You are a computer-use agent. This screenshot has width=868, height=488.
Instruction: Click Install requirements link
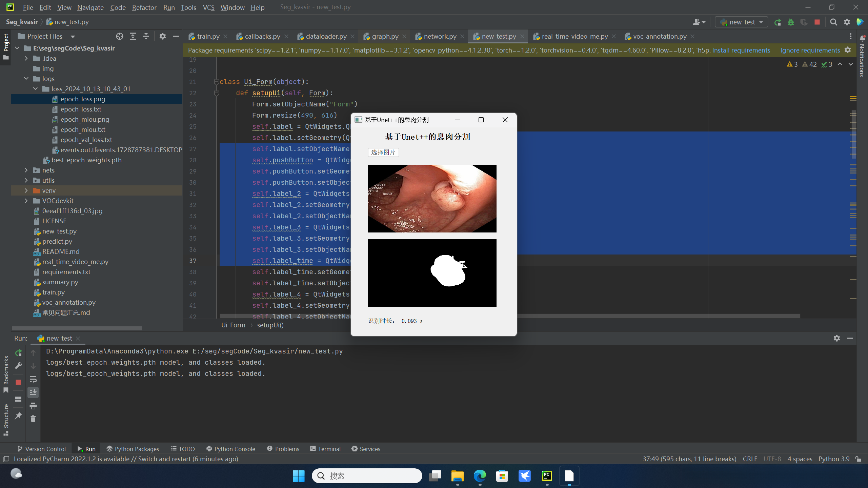click(741, 50)
